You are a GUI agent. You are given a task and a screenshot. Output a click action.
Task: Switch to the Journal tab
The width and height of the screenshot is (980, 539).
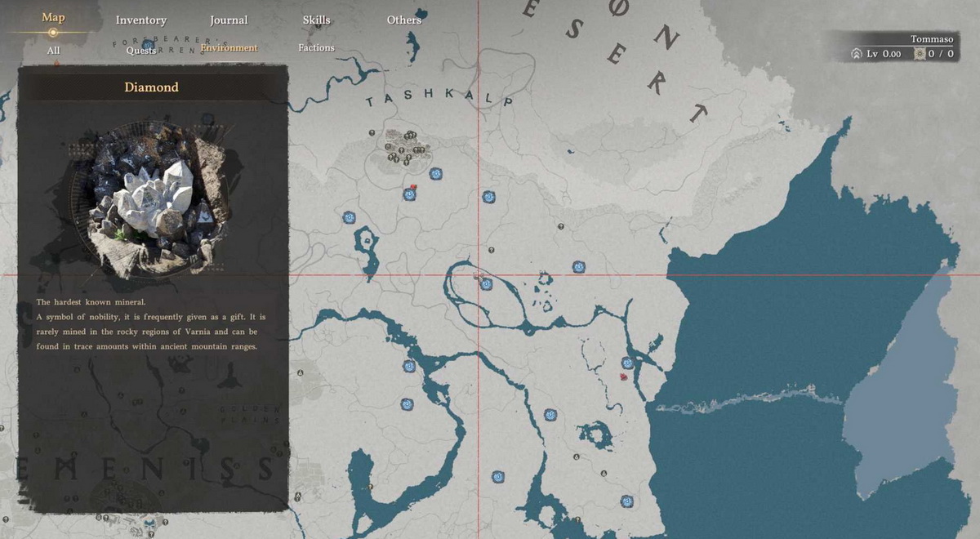click(x=229, y=20)
